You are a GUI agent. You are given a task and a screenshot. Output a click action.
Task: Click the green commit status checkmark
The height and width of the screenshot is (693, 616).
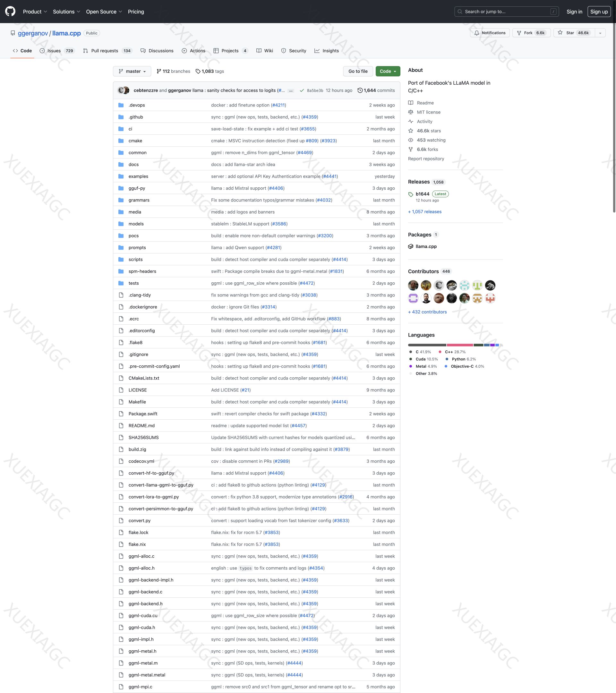[x=301, y=90]
